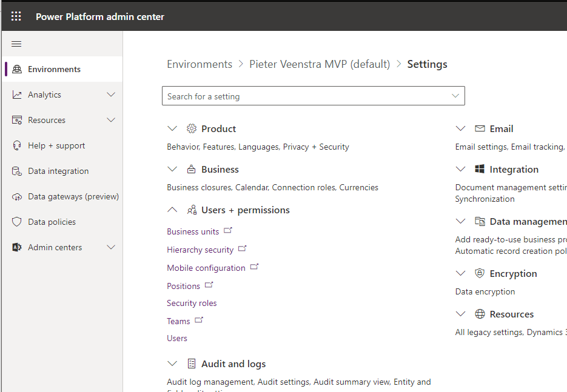The height and width of the screenshot is (392, 567).
Task: Open the Hierarchy security link
Action: pyautogui.click(x=200, y=250)
